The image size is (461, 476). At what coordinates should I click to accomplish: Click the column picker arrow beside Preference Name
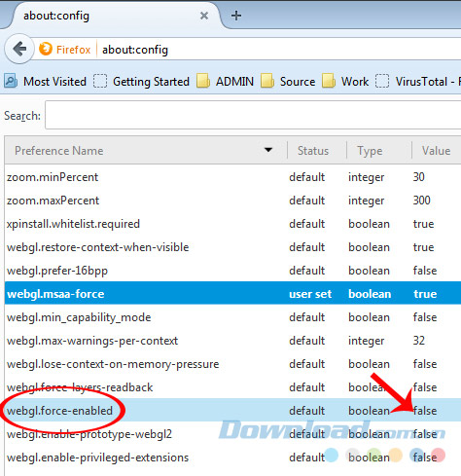268,150
